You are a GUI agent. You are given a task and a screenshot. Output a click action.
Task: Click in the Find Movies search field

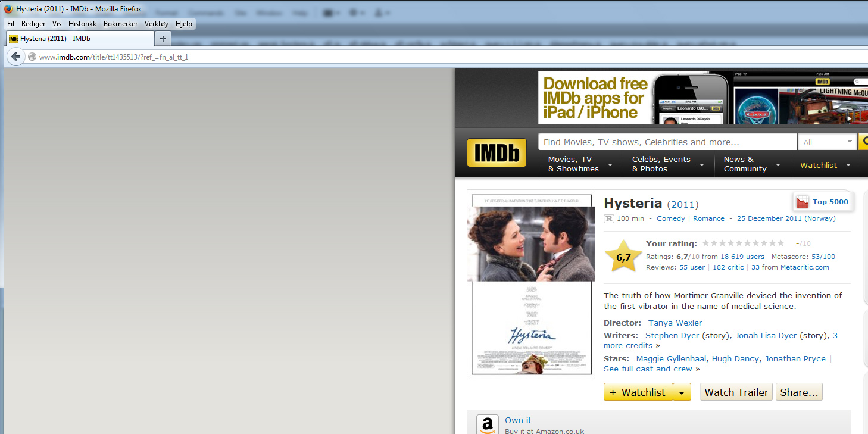667,142
